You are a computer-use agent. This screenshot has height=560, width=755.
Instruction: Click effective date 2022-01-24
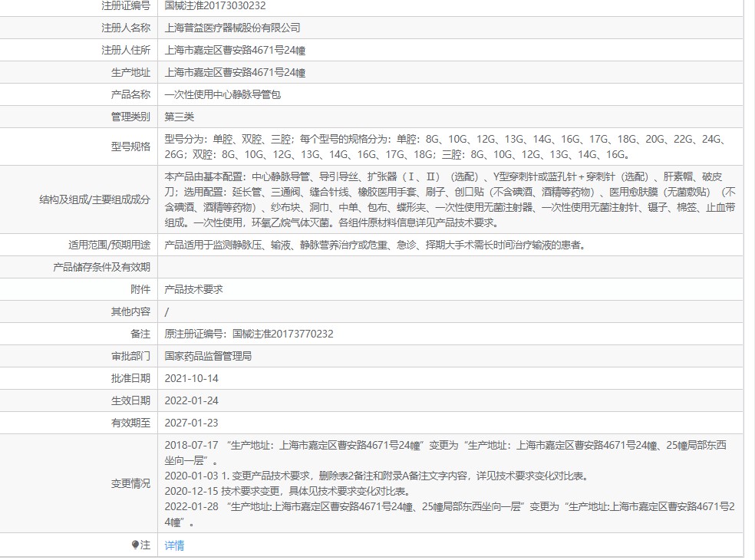click(x=191, y=400)
